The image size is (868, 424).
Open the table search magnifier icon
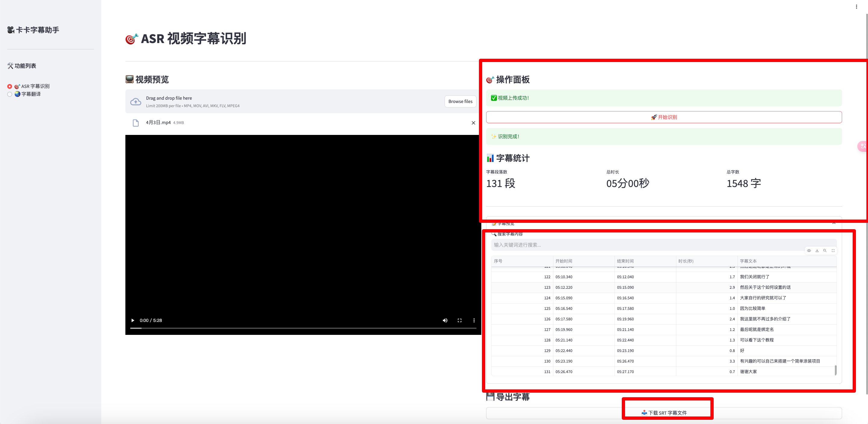[x=825, y=251]
